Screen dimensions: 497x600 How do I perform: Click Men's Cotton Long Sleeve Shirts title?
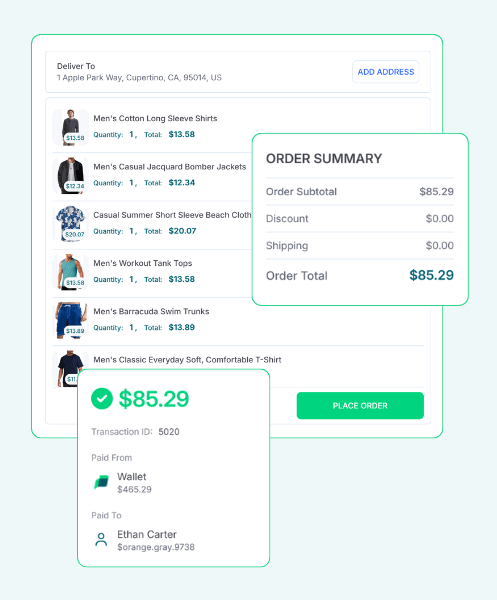pos(155,119)
